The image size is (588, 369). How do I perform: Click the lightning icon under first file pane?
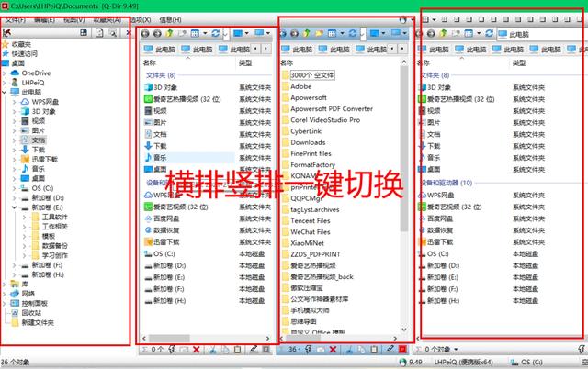click(172, 350)
